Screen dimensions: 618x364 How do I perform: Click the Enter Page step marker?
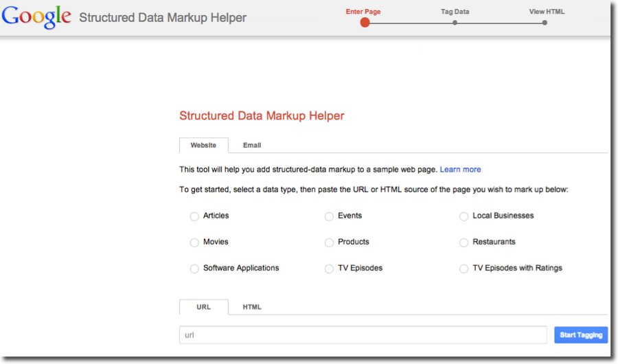[x=365, y=23]
